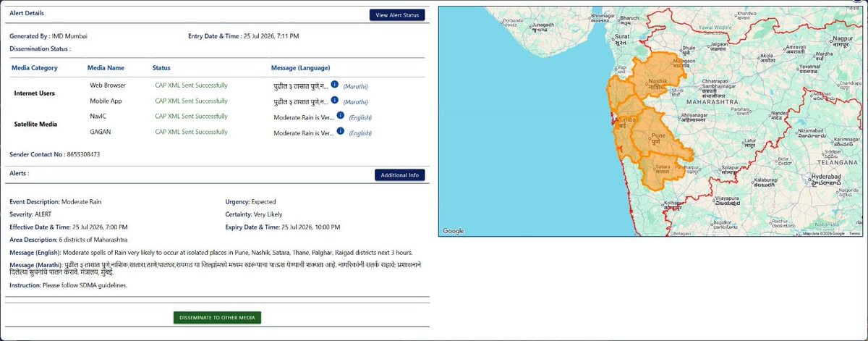868x341 pixels.
Task: Open info icon in NavIC row
Action: [x=340, y=116]
